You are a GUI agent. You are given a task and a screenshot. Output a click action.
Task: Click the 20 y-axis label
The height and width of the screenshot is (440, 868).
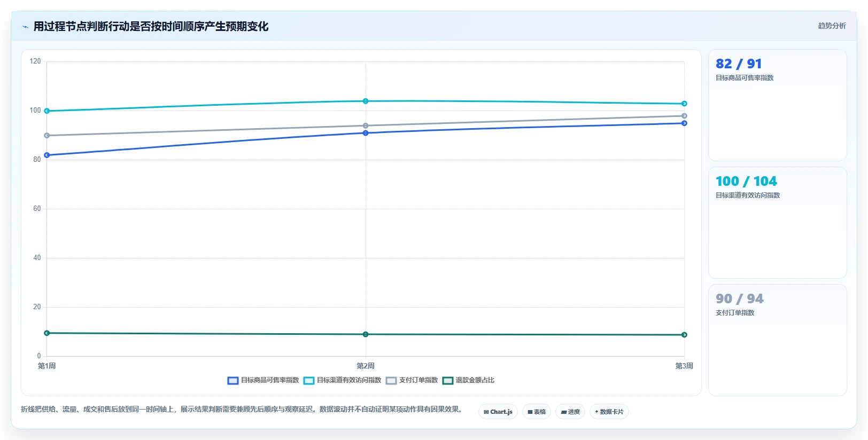pyautogui.click(x=37, y=307)
